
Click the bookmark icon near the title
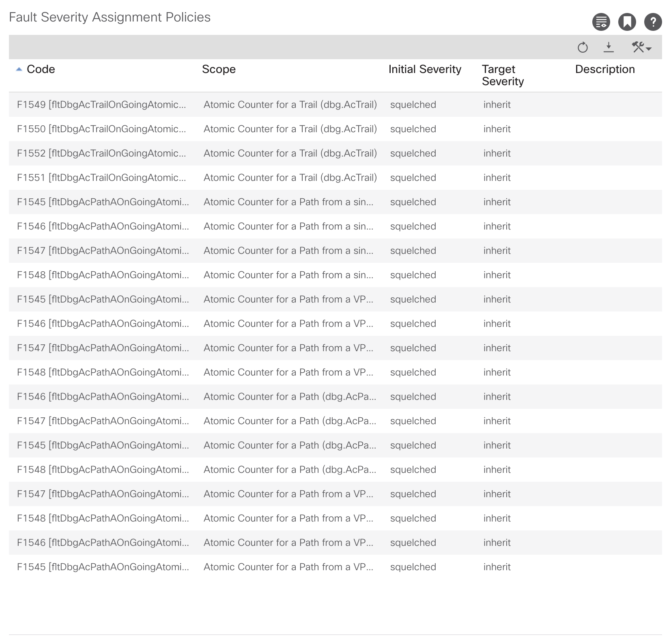626,22
